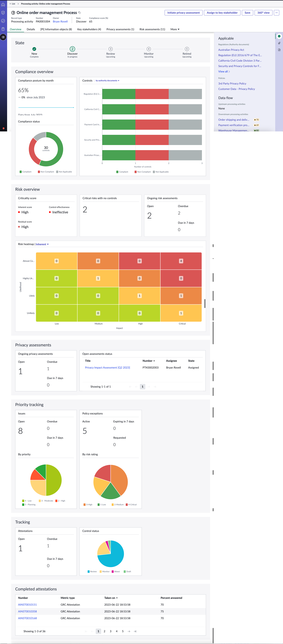The height and width of the screenshot is (644, 283).
Task: Open the Bryan Rovell owner link
Action: (60, 22)
